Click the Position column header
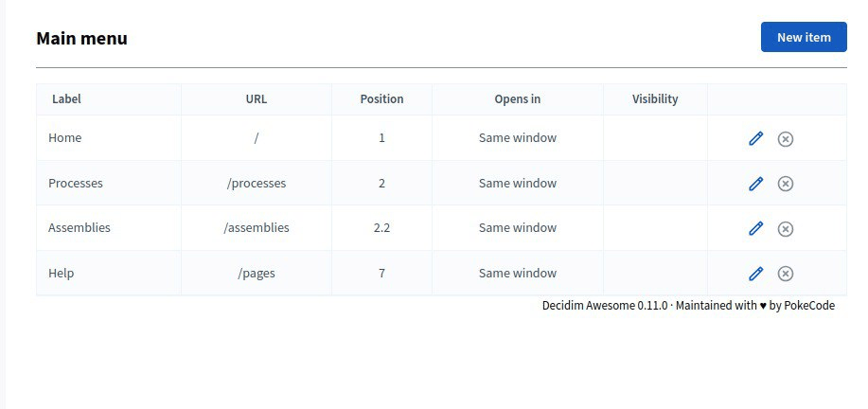The height and width of the screenshot is (409, 868). 382,99
